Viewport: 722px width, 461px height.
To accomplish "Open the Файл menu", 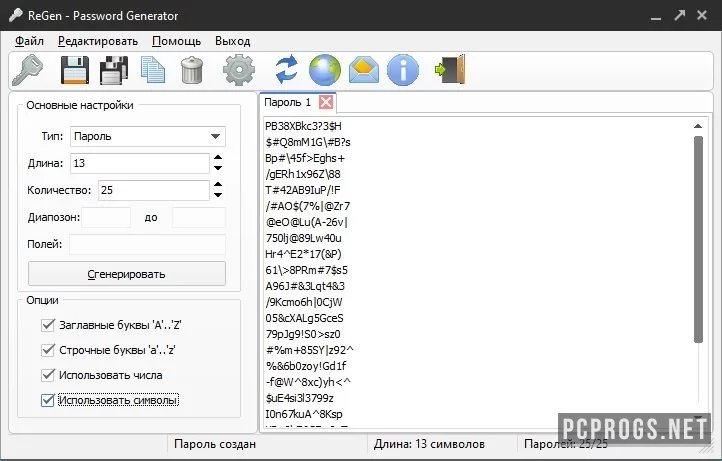I will (x=29, y=41).
